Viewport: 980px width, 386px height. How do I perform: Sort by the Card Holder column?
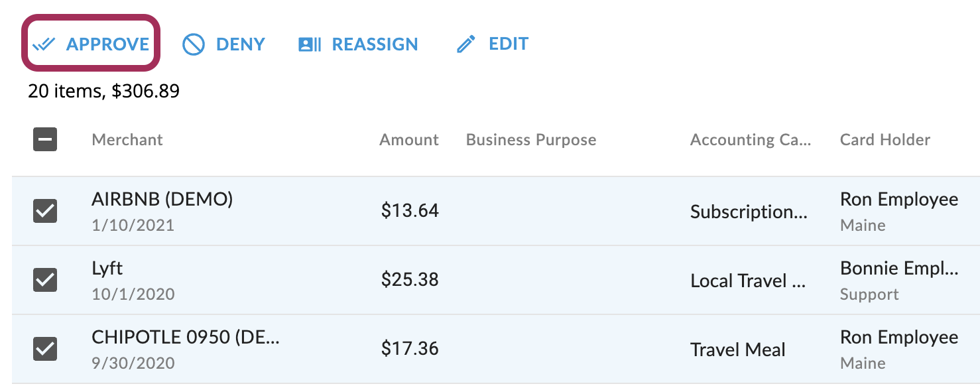(885, 139)
